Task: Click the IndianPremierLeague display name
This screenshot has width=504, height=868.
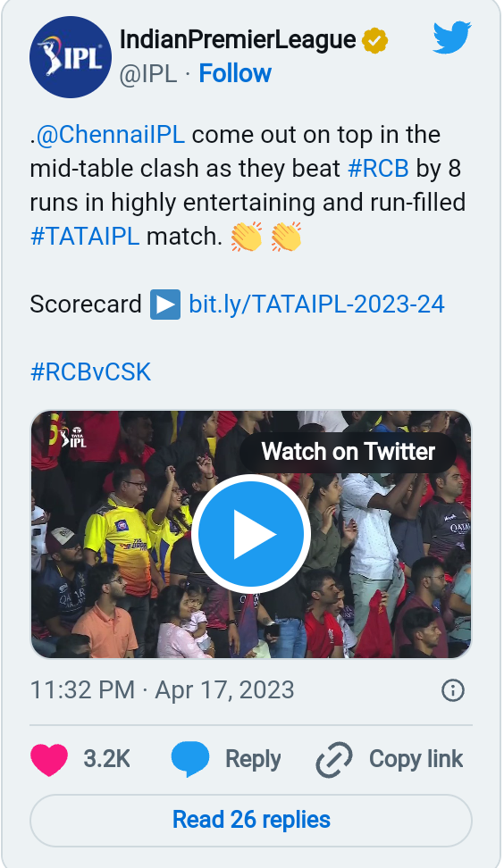Action: click(x=238, y=40)
